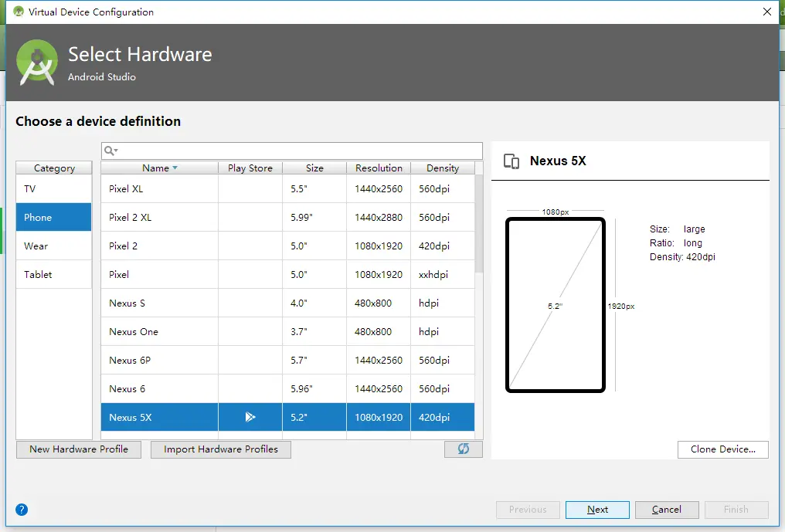Click New Hardware Profile button
The width and height of the screenshot is (785, 532).
(79, 449)
